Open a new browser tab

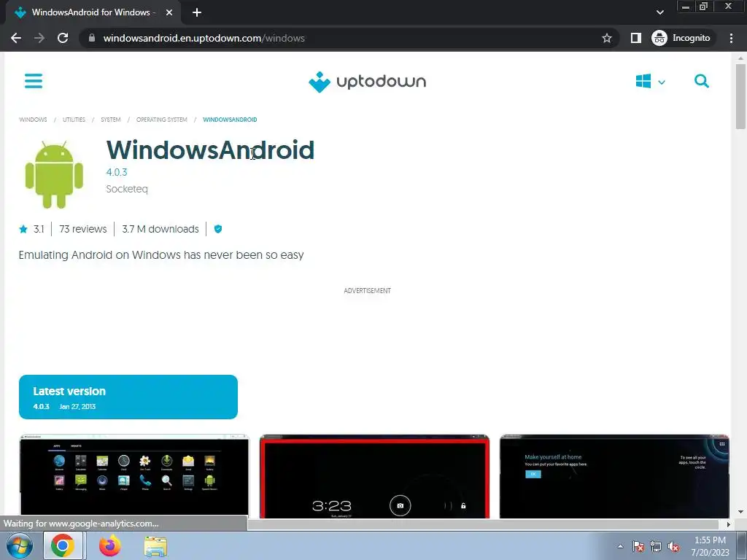(197, 13)
